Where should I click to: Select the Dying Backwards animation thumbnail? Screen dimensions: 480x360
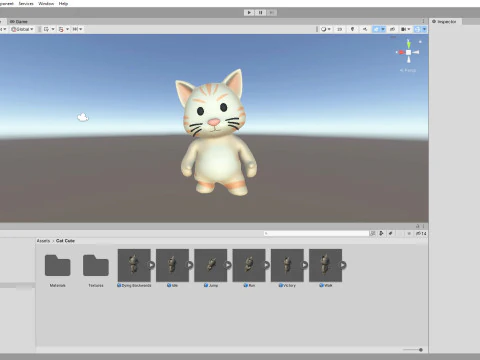click(134, 265)
